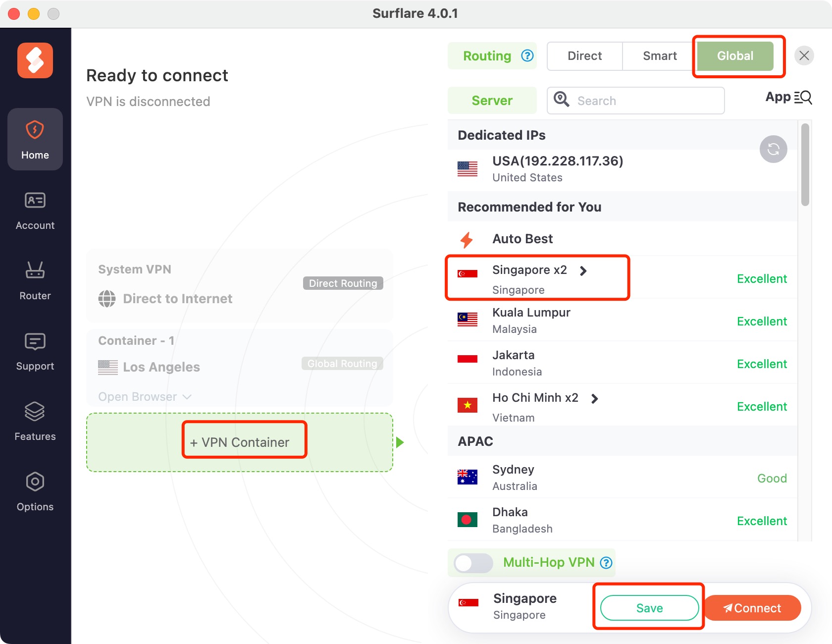Select the Auto Best server option
The width and height of the screenshot is (832, 644).
tap(522, 238)
